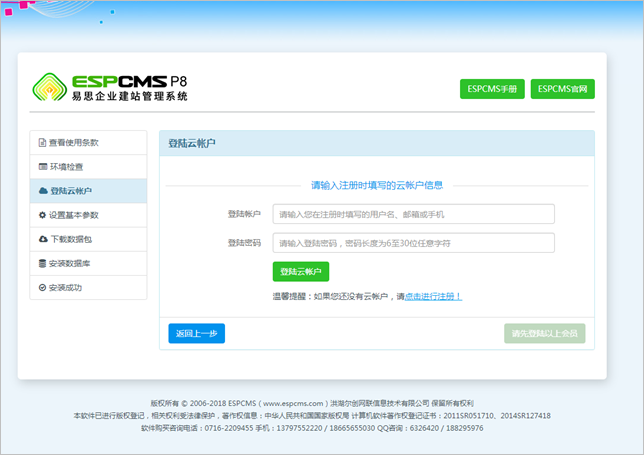This screenshot has height=455, width=644.
Task: Click the checkmark icon beside 安装成功
Action: click(42, 287)
